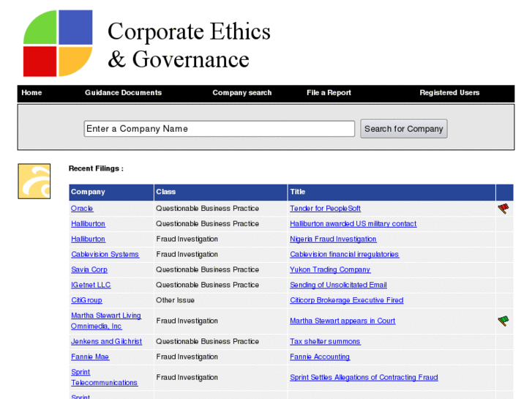
Task: Open Halliburton link in the Nigeria Fraud row
Action: pos(89,239)
